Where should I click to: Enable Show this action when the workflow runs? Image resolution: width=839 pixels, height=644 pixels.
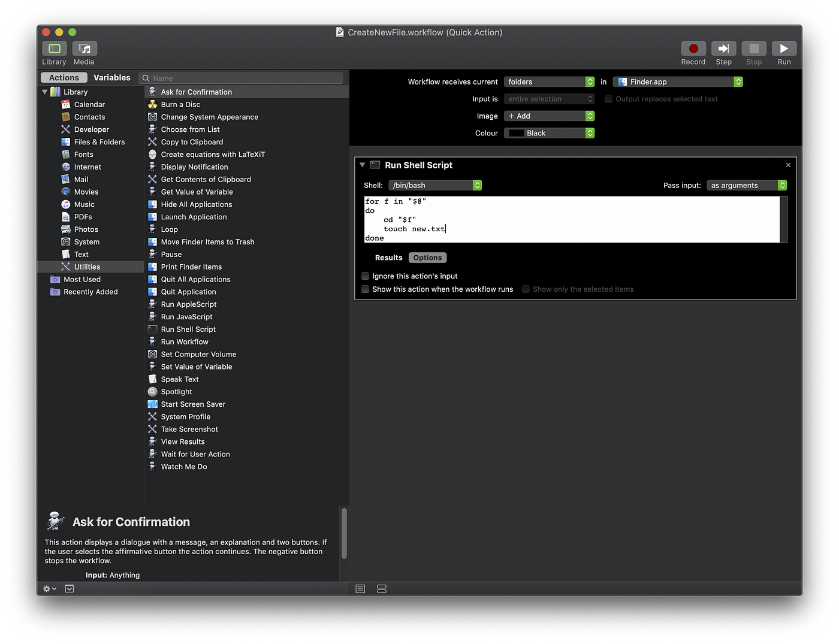click(x=365, y=289)
